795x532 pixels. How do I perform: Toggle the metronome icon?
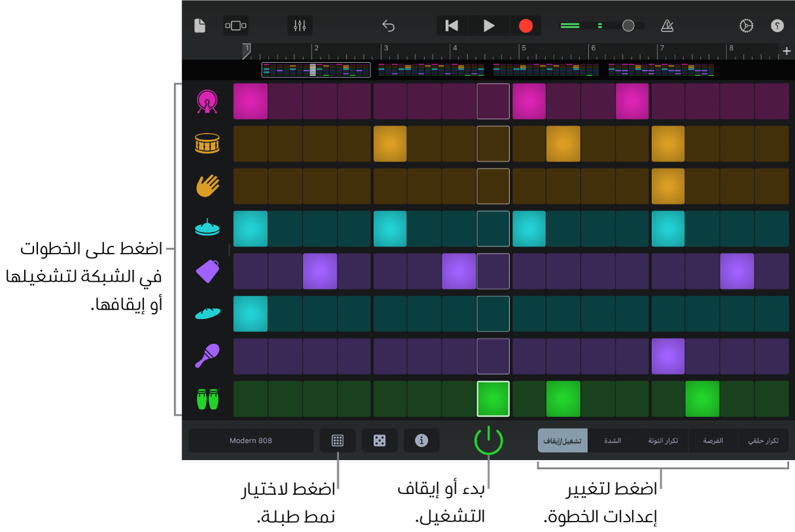pos(667,25)
